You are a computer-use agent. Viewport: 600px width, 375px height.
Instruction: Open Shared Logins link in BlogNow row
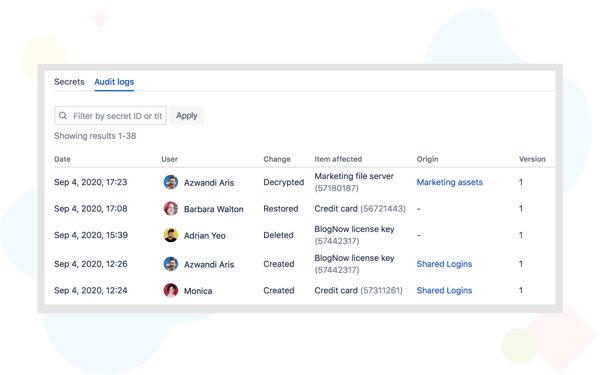click(x=444, y=264)
